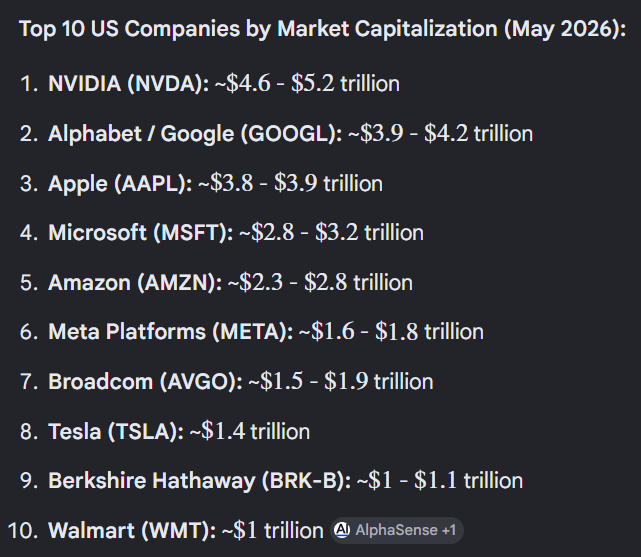Open the AlphaSense +1 citation chip
The width and height of the screenshot is (641, 557).
(x=397, y=530)
